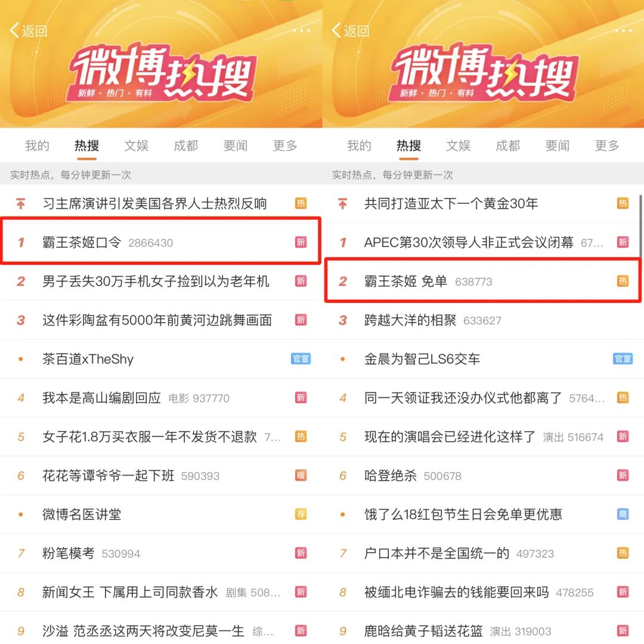The width and height of the screenshot is (644, 644).
Task: Click the 荐 badge beside 微博名医讲堂
Action: pyautogui.click(x=301, y=514)
